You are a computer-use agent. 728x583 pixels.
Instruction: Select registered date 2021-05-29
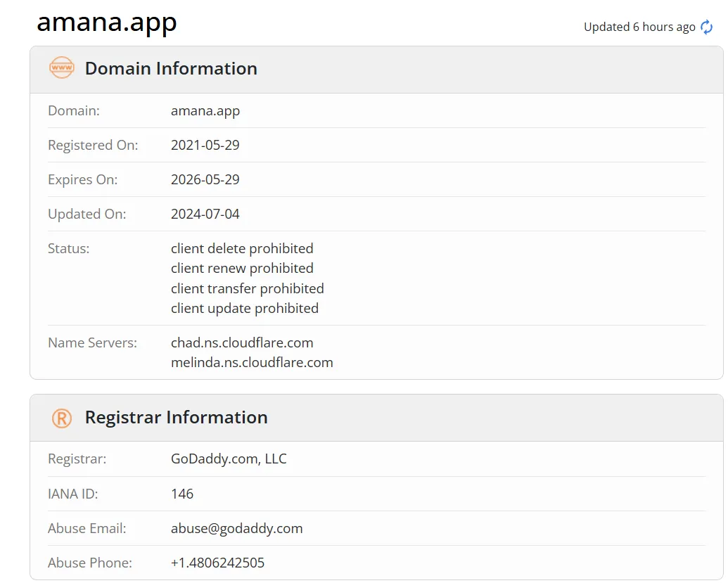click(x=205, y=146)
